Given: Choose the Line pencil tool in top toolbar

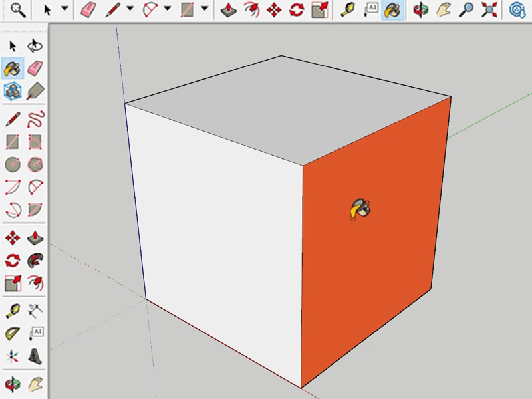Looking at the screenshot, I should tap(113, 10).
